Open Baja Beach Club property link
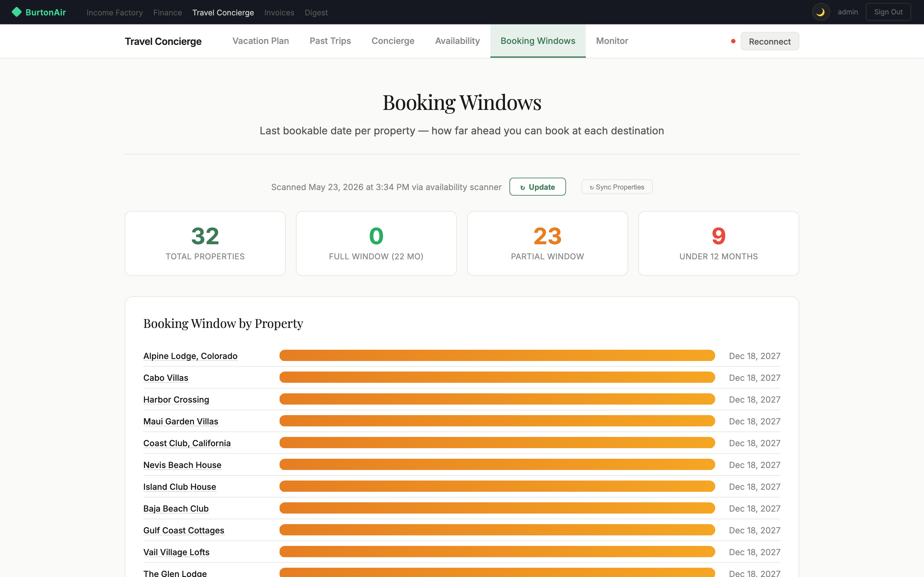 point(176,509)
